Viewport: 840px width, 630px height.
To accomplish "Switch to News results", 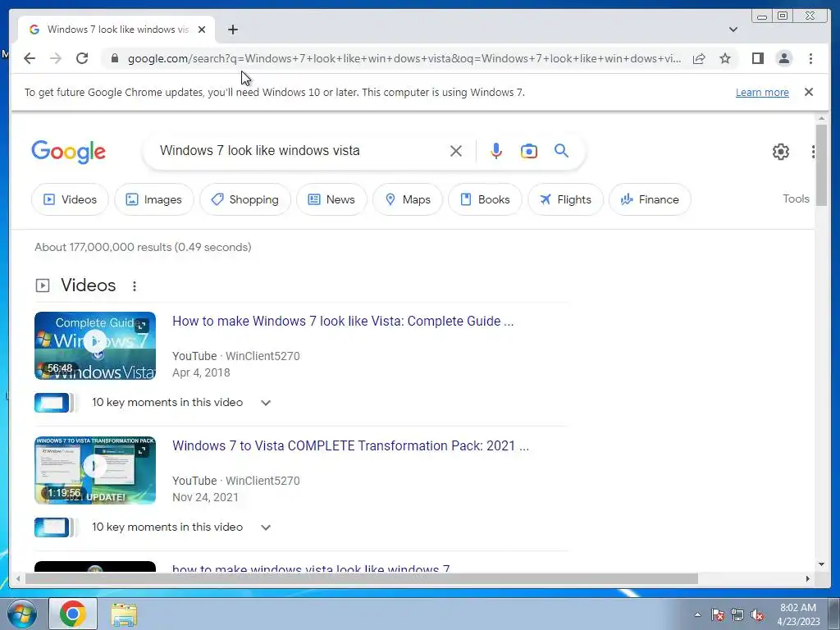I will coord(331,199).
